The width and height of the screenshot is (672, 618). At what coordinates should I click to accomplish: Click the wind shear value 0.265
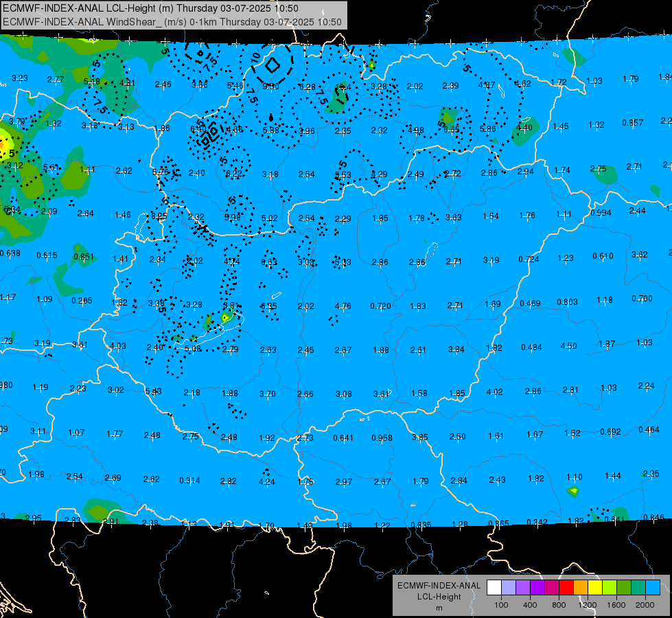pyautogui.click(x=82, y=301)
